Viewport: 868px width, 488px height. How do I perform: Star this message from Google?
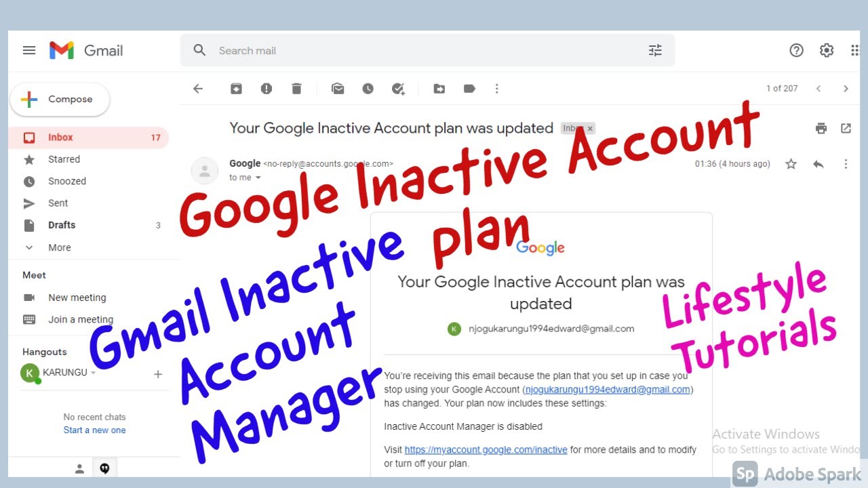[791, 164]
